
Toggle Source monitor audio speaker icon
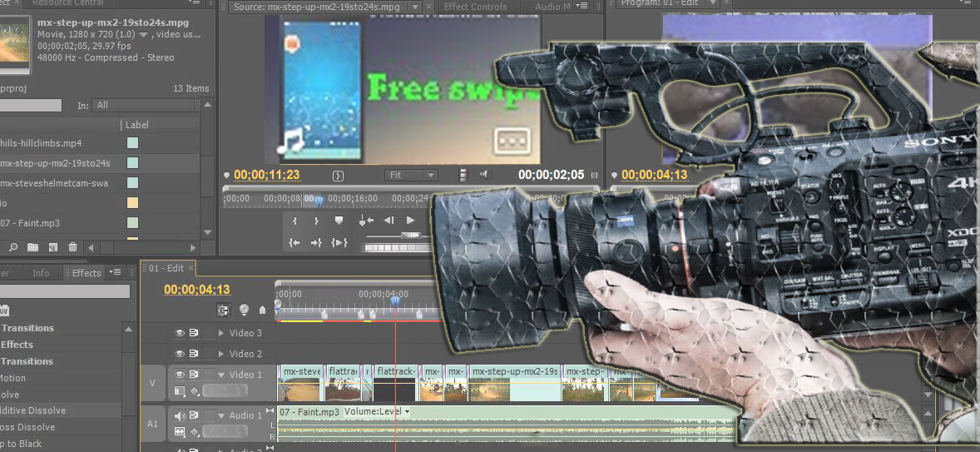(483, 175)
